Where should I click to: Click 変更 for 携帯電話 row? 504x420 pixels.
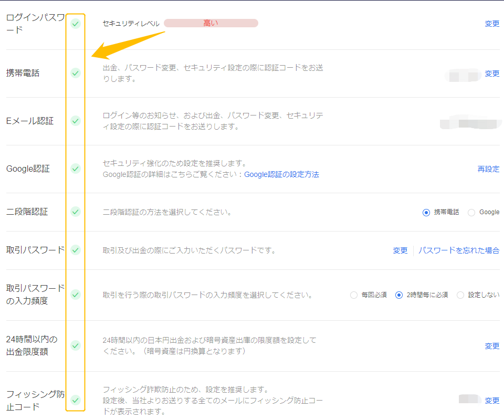pyautogui.click(x=492, y=73)
